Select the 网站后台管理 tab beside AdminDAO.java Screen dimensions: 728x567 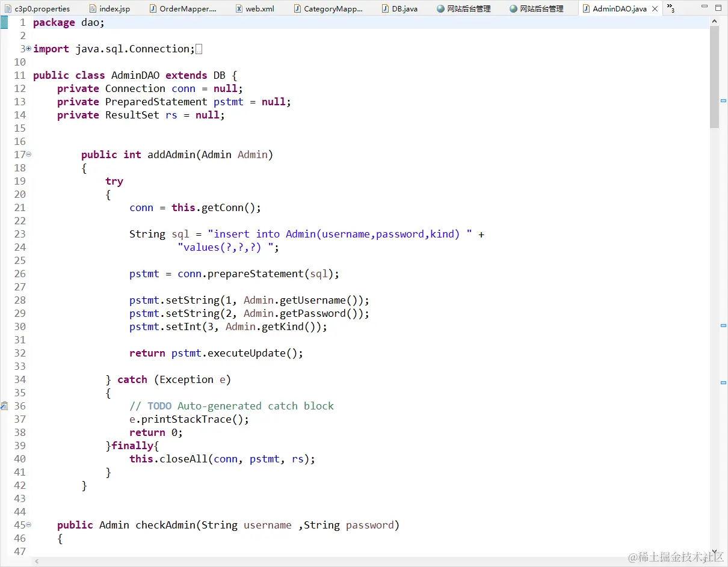537,8
